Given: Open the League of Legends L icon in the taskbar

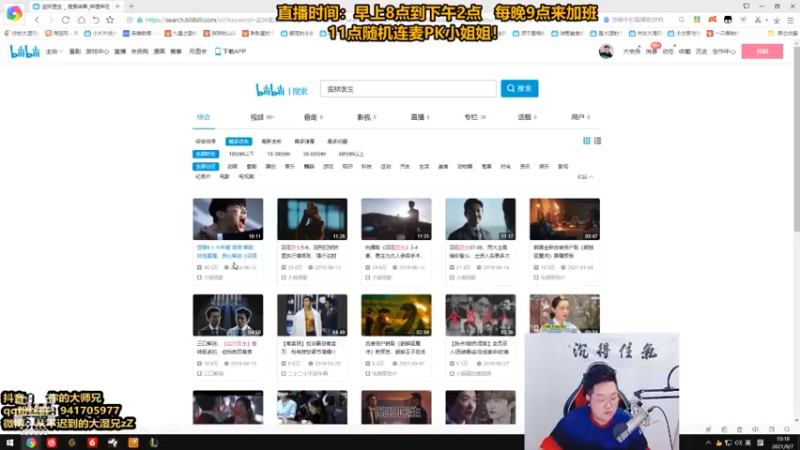Looking at the screenshot, I should (x=154, y=442).
